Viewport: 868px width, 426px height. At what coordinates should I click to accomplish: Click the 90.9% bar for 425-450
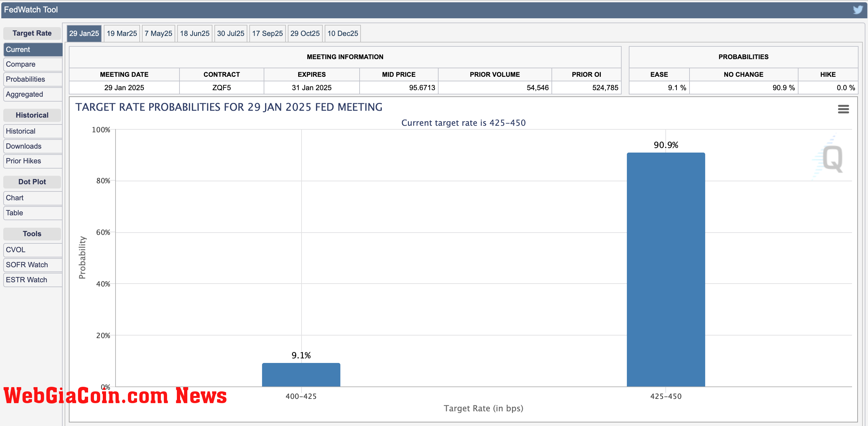(666, 270)
